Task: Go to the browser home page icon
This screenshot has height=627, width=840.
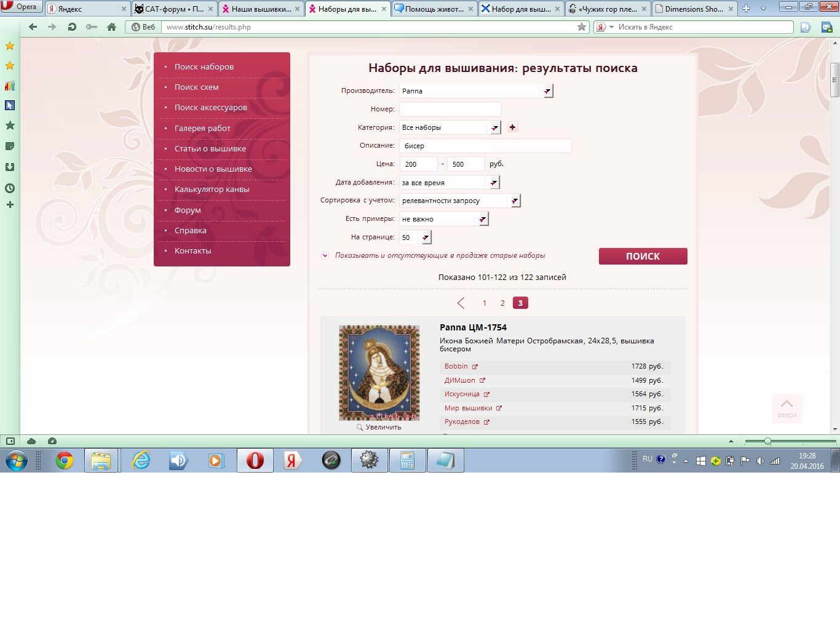Action: point(111,27)
